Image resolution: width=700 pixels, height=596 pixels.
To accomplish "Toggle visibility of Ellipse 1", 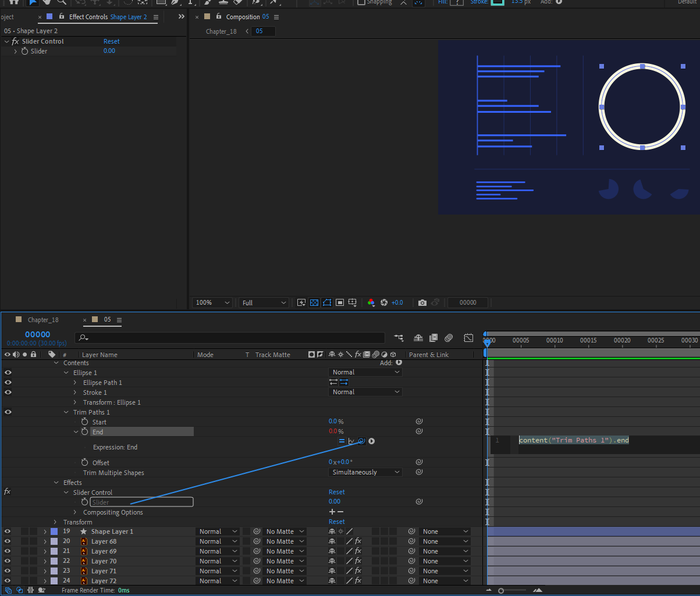I will coord(8,373).
